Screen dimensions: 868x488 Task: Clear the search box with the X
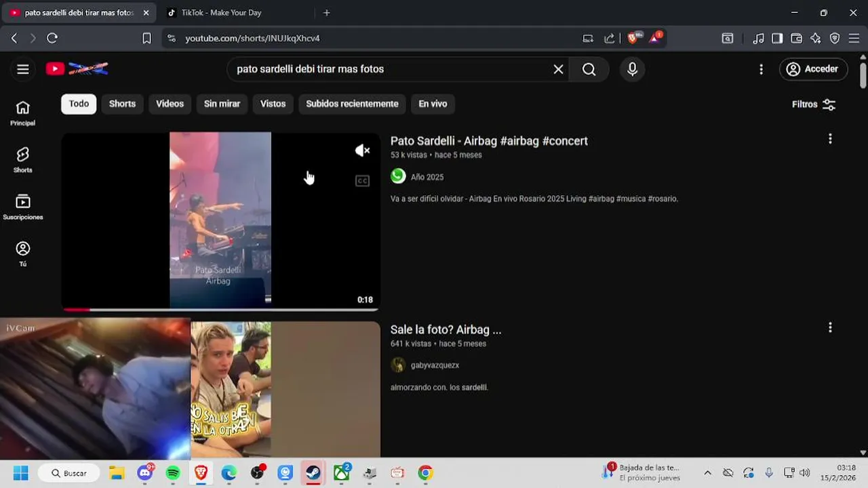click(x=558, y=69)
